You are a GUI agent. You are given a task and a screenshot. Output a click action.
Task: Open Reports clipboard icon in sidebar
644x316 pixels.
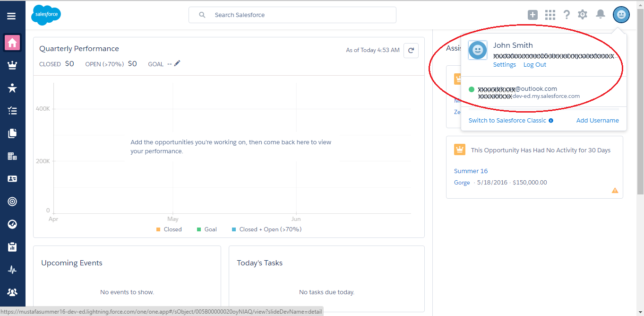point(12,247)
